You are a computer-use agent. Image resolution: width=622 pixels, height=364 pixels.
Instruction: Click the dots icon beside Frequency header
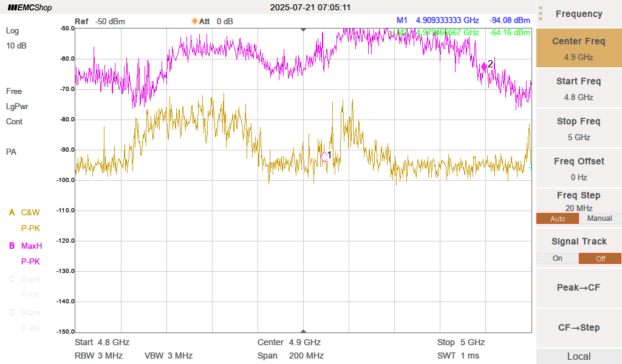coord(541,13)
